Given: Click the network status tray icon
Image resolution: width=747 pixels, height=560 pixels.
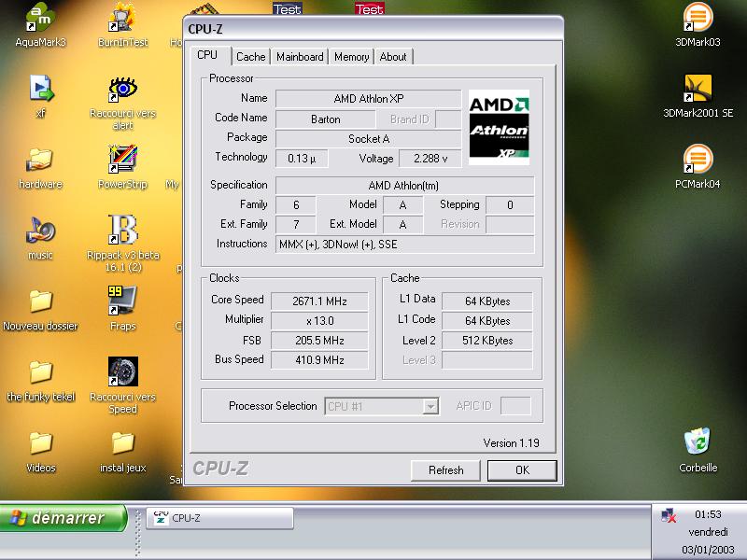Looking at the screenshot, I should [669, 515].
